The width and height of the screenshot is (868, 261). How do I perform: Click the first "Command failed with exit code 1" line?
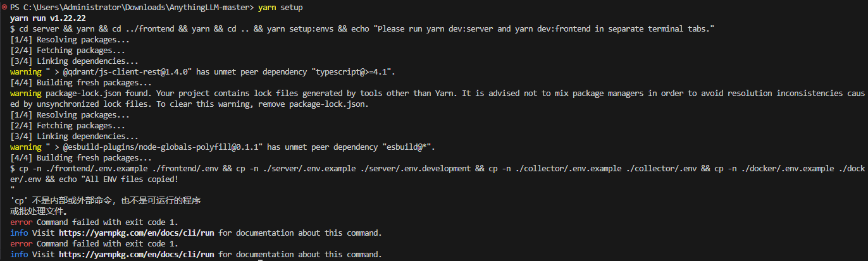[x=108, y=222]
